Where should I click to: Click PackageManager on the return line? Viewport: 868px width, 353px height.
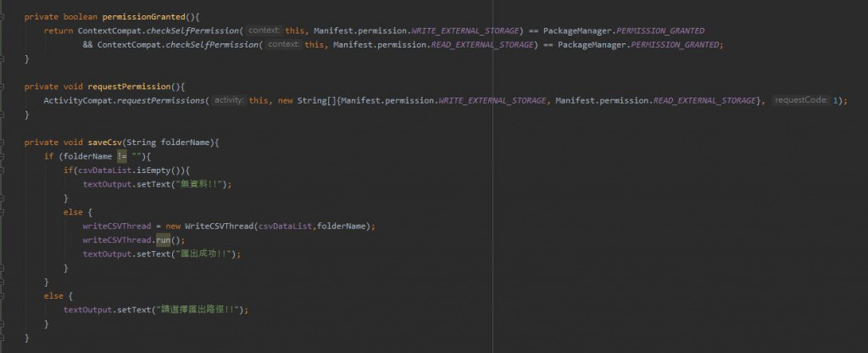click(576, 31)
